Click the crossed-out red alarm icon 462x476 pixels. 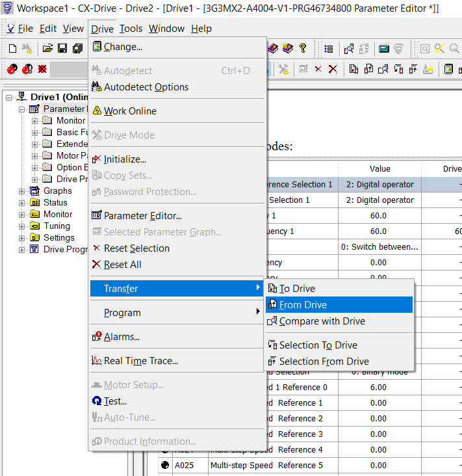pos(42,69)
